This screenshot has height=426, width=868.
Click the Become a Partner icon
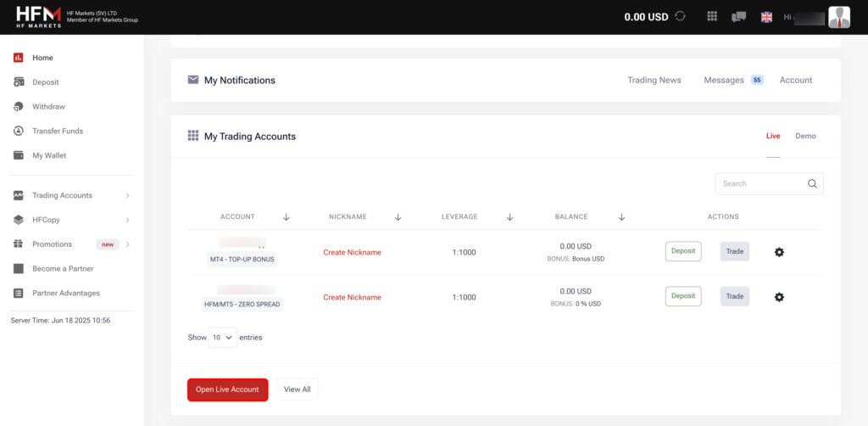(19, 269)
